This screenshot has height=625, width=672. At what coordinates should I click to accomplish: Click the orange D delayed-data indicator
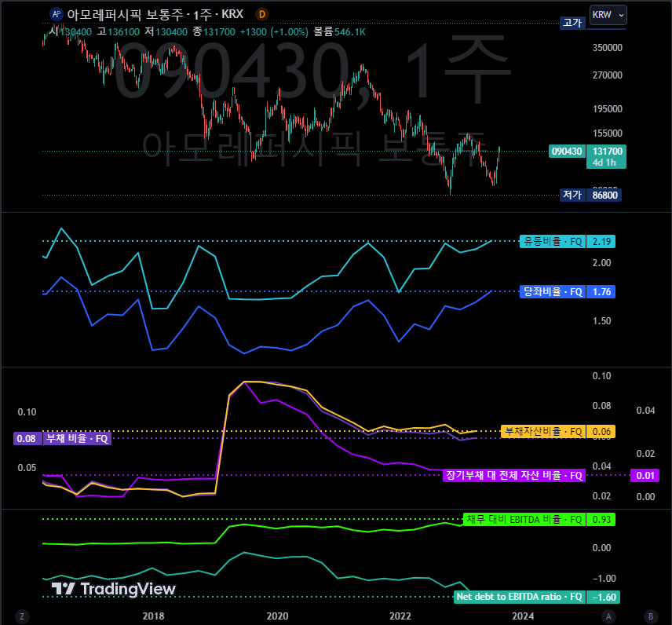[262, 14]
